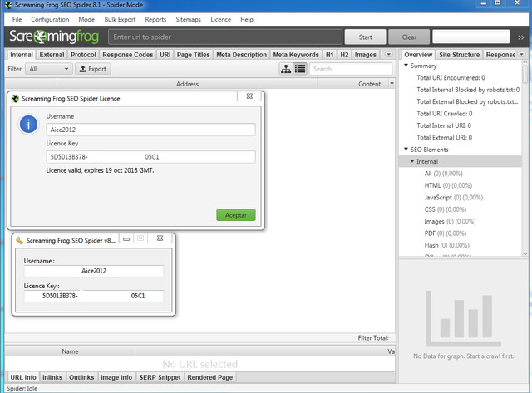
Task: Select the Protocol tab
Action: [83, 55]
